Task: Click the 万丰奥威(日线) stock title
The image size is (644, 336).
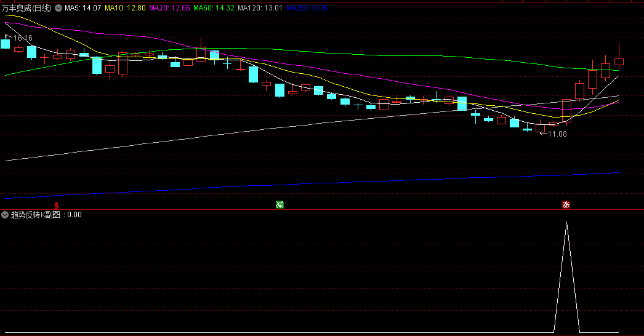Action: tap(27, 8)
